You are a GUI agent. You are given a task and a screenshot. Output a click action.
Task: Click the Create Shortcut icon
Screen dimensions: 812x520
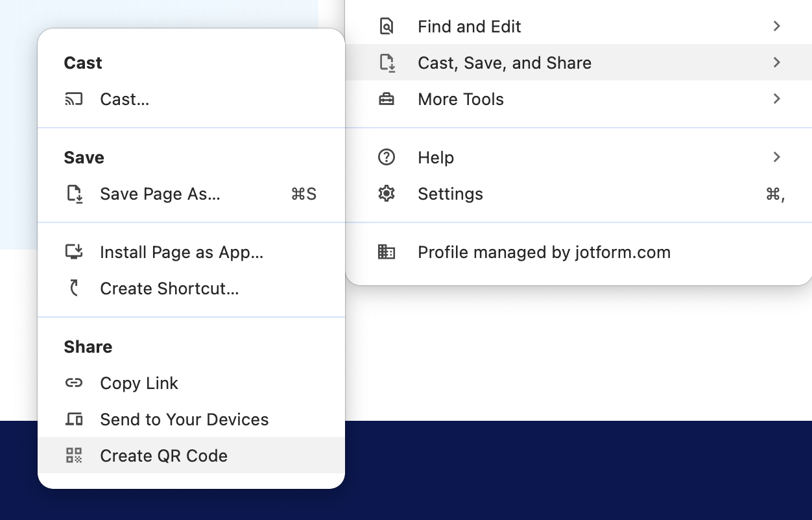coord(73,288)
